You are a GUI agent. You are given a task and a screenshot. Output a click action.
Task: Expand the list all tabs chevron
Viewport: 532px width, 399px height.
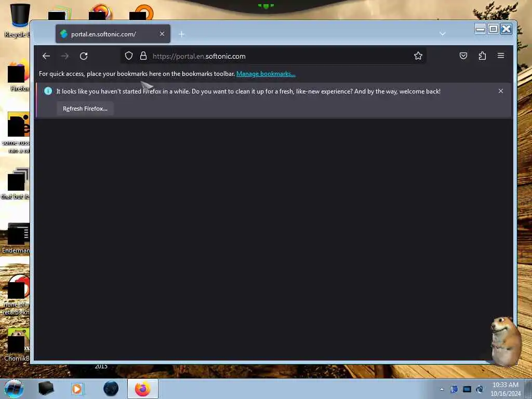443,34
